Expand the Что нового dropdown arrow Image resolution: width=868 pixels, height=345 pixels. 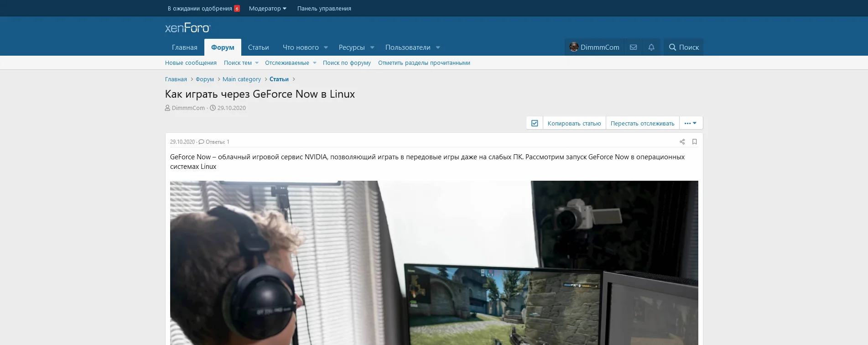(x=326, y=47)
